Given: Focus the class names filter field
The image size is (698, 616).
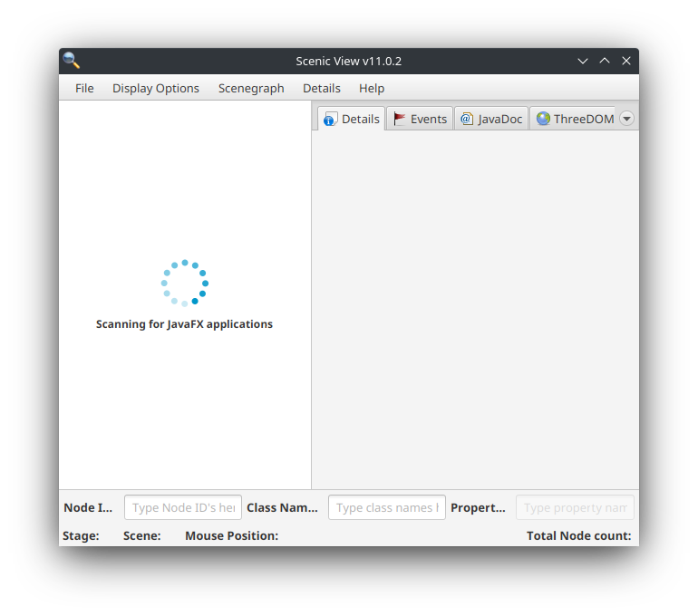Looking at the screenshot, I should pyautogui.click(x=387, y=507).
